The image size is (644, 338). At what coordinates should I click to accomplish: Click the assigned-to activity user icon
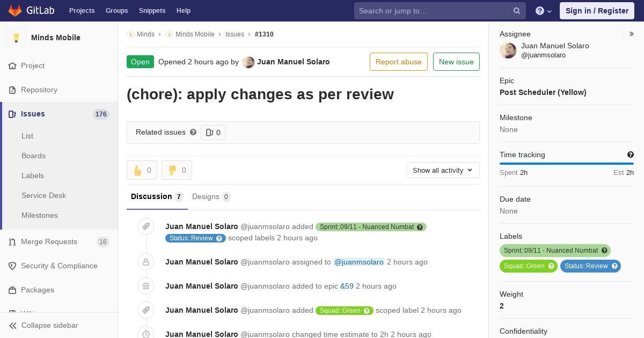click(x=146, y=262)
